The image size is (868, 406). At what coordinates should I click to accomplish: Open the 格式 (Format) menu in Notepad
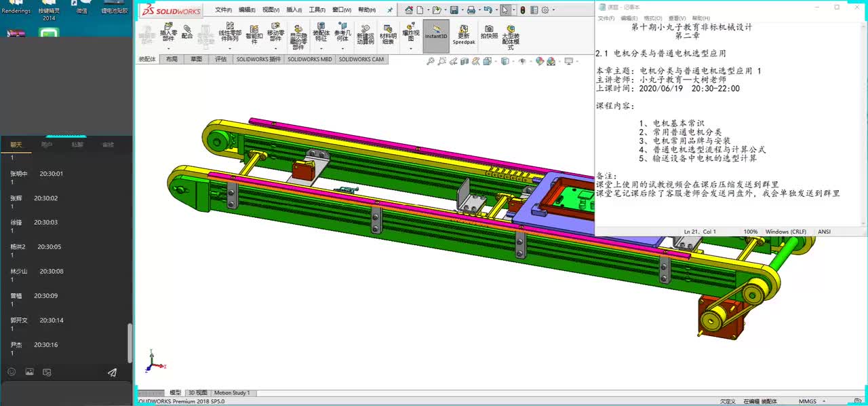[x=653, y=18]
